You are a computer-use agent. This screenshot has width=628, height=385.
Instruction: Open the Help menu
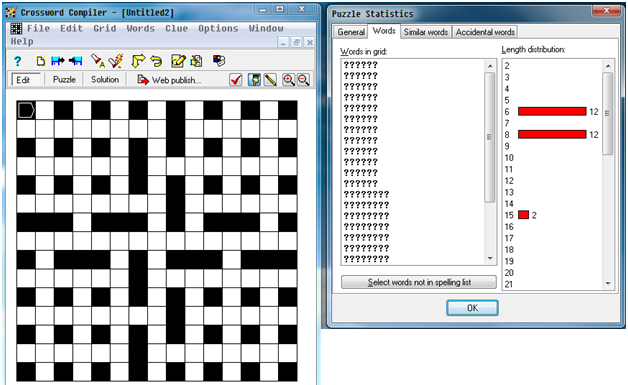[x=22, y=41]
